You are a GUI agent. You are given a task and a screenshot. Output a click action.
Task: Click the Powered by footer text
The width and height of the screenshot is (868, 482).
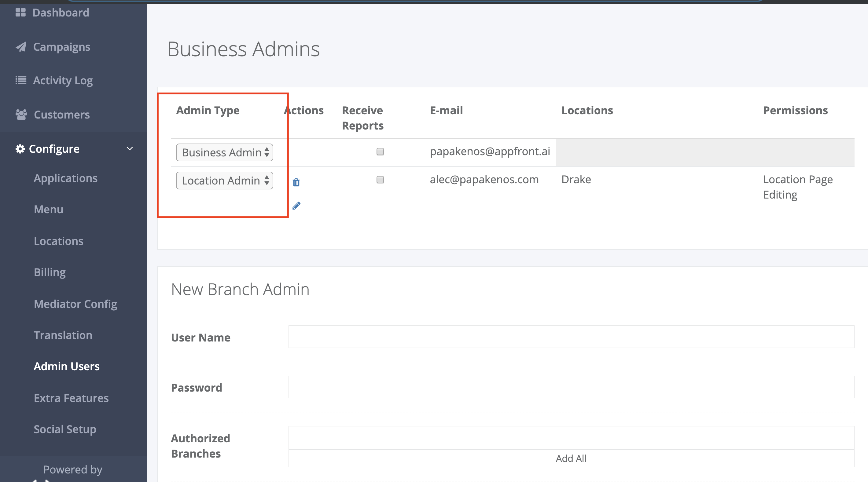(x=73, y=469)
